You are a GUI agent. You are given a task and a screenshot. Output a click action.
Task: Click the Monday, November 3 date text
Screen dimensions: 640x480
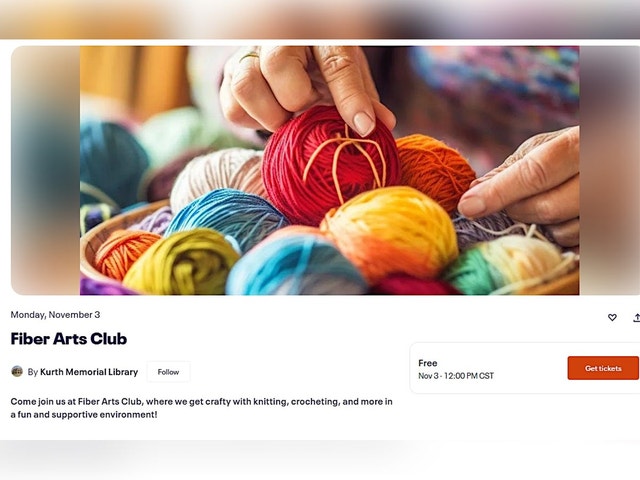click(x=55, y=315)
